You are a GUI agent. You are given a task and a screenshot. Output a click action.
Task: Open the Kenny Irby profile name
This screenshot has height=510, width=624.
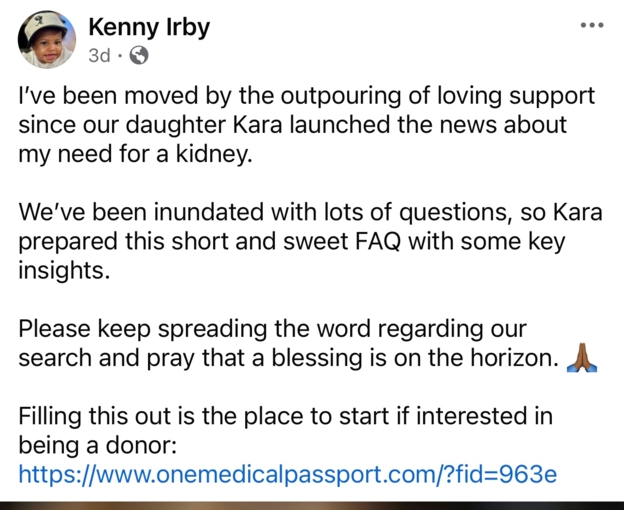(149, 27)
